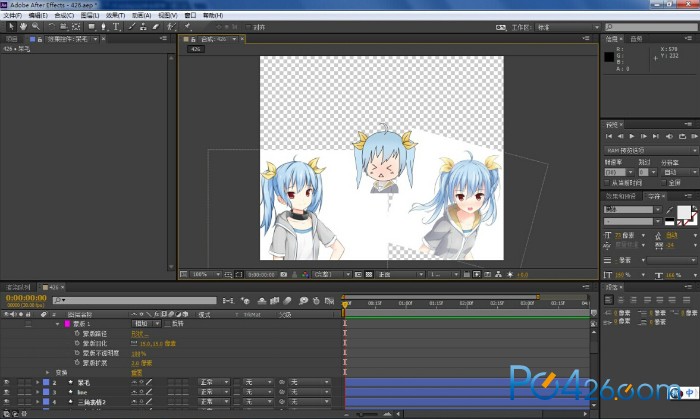Click mask path 'Shape' link value
700x419 pixels.
coord(140,334)
